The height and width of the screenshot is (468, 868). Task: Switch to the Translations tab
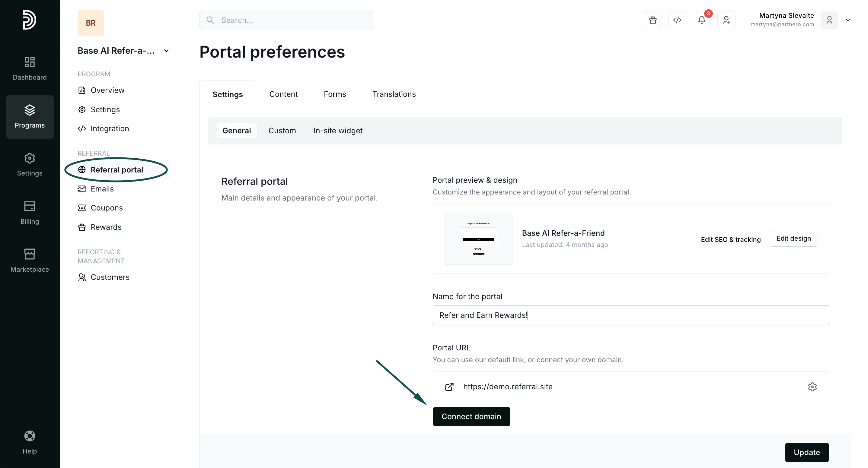394,94
